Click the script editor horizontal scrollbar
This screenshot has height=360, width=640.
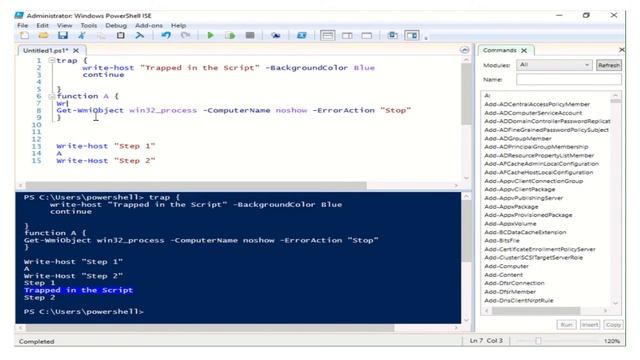point(196,185)
